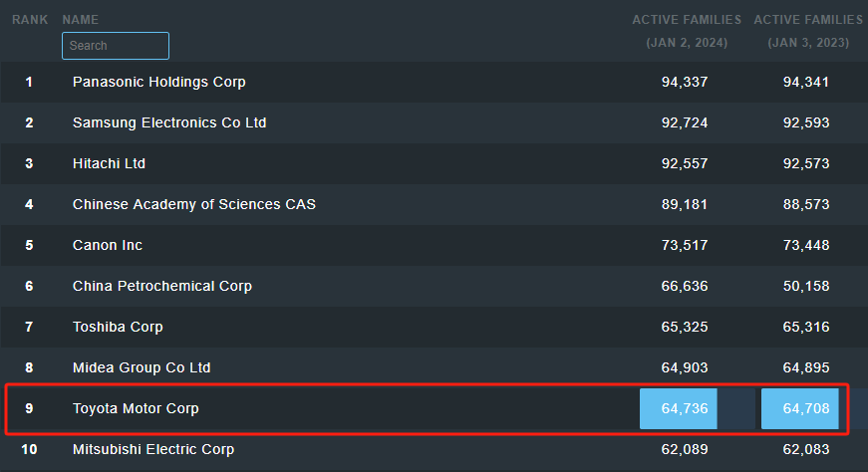Open Chinese Academy of Sciences CAS entry
The width and height of the screenshot is (868, 472).
click(193, 204)
